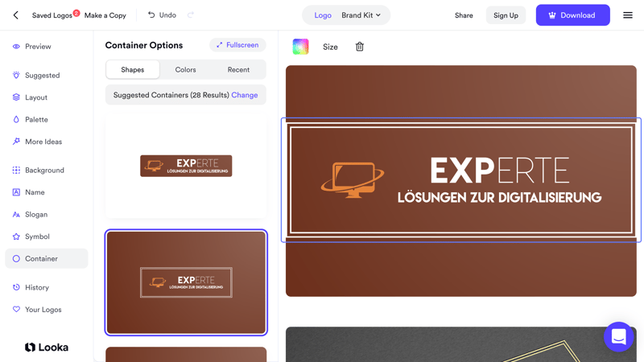Image resolution: width=644 pixels, height=362 pixels.
Task: Open the Size options
Action: pyautogui.click(x=330, y=47)
